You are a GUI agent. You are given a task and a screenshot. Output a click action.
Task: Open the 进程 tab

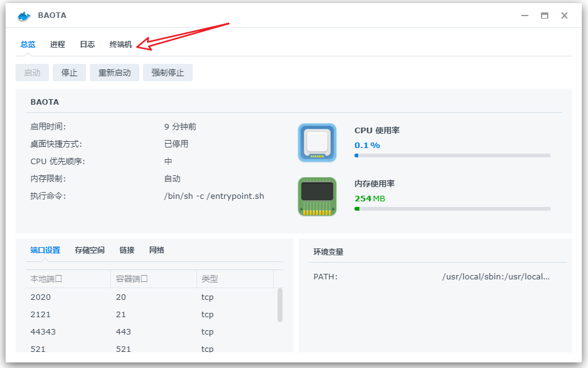pyautogui.click(x=57, y=44)
